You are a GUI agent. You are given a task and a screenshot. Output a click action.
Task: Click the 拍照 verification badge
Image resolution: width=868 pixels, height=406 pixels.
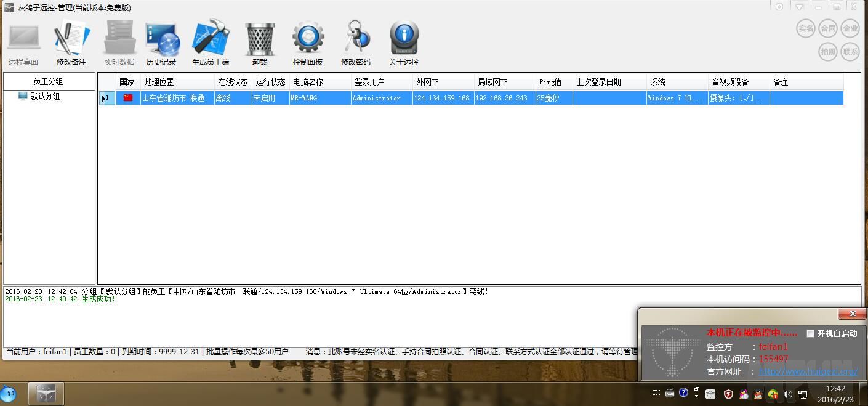[x=828, y=52]
